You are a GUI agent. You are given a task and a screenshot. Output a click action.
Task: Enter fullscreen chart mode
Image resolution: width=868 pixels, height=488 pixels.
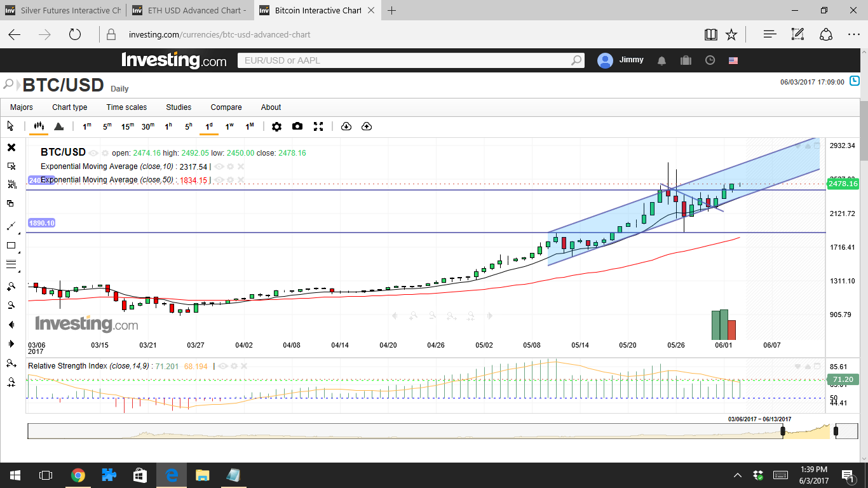(x=318, y=126)
